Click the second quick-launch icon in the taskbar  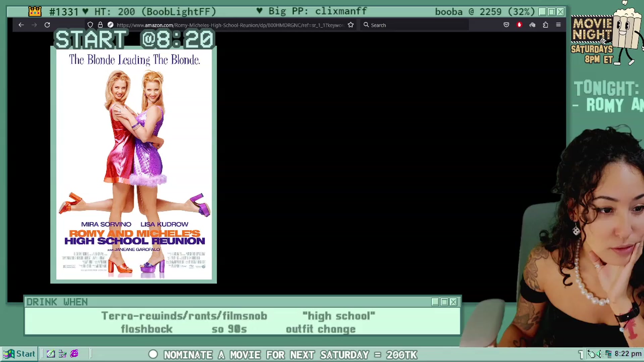coord(62,354)
